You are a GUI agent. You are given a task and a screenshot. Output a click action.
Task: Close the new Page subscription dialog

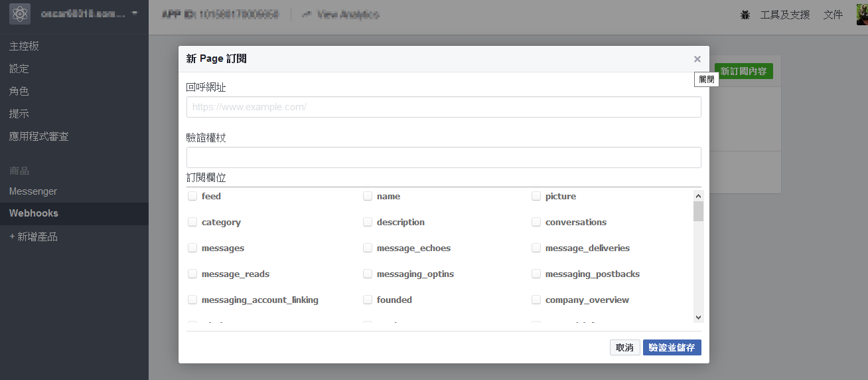click(697, 59)
